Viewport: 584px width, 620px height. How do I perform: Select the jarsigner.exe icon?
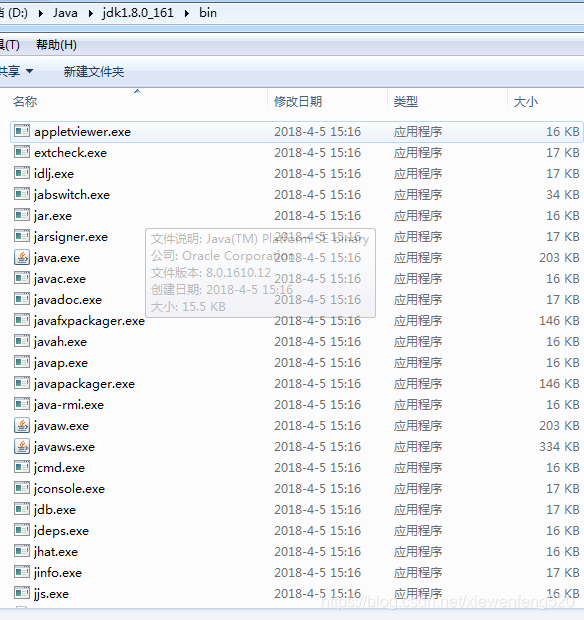[22, 236]
